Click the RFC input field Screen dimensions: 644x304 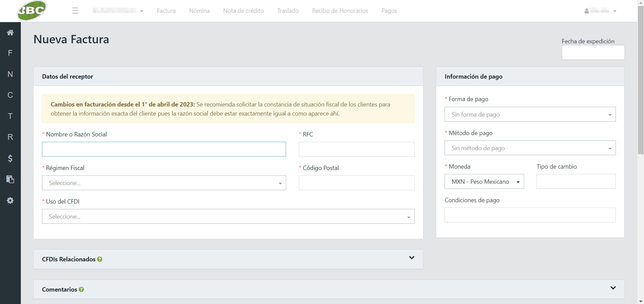tap(357, 149)
